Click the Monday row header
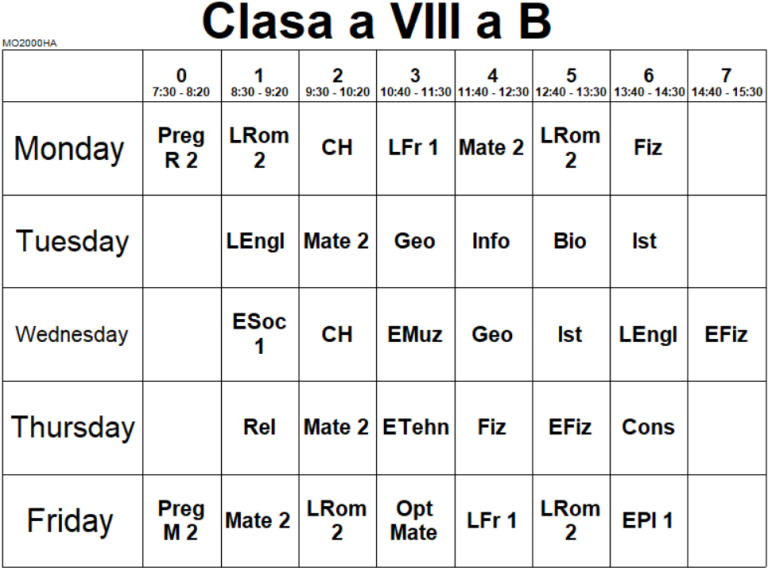The width and height of the screenshot is (768, 568). pyautogui.click(x=70, y=148)
